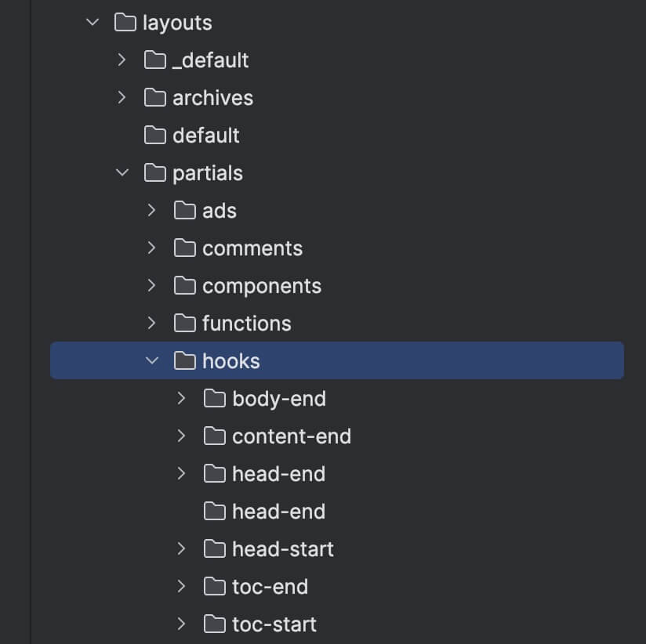This screenshot has height=644, width=646.
Task: Select the content-end tree item
Action: point(337,436)
